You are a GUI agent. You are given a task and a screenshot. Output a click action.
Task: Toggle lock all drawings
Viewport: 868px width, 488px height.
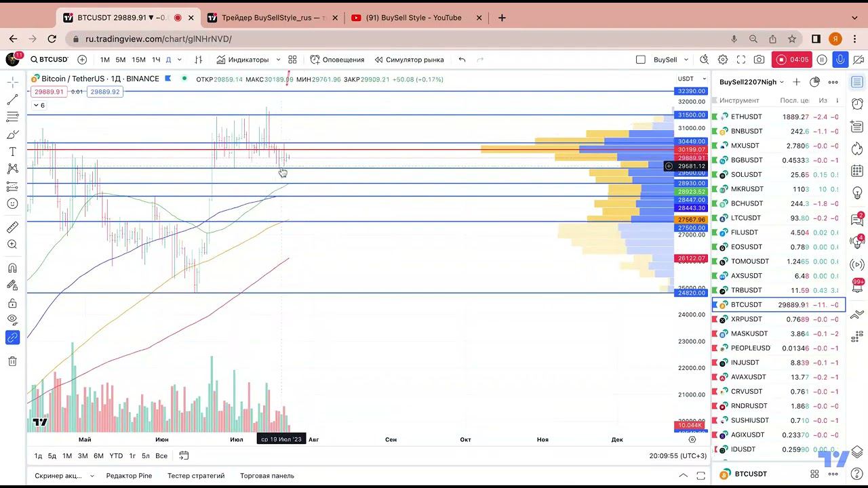12,303
